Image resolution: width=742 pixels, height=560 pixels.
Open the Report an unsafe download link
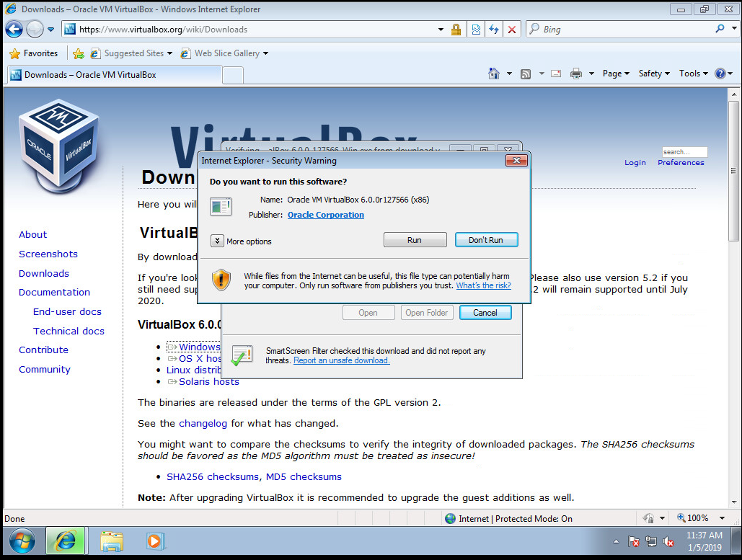341,360
